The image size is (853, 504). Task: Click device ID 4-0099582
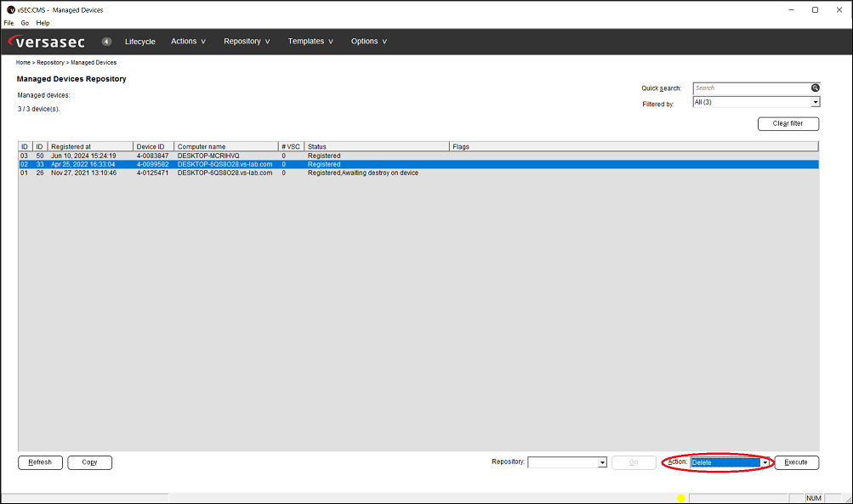point(152,164)
